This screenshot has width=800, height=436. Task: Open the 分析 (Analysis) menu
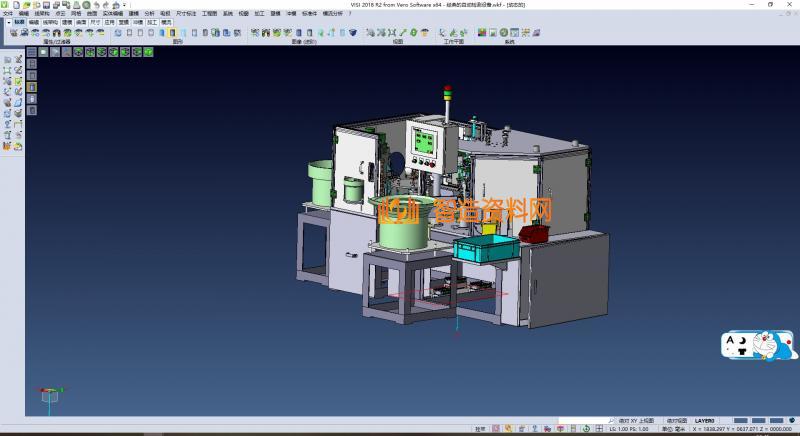[149, 13]
